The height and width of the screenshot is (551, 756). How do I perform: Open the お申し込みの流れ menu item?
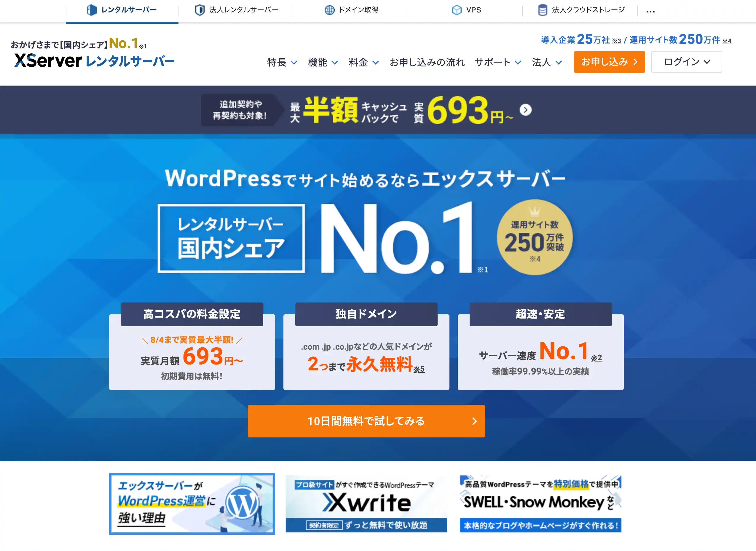point(427,62)
